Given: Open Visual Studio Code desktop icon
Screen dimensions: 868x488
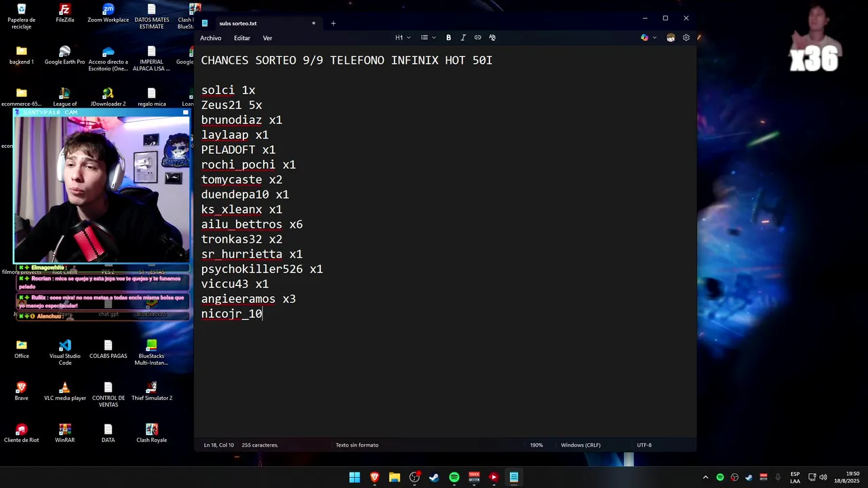Looking at the screenshot, I should pos(65,352).
